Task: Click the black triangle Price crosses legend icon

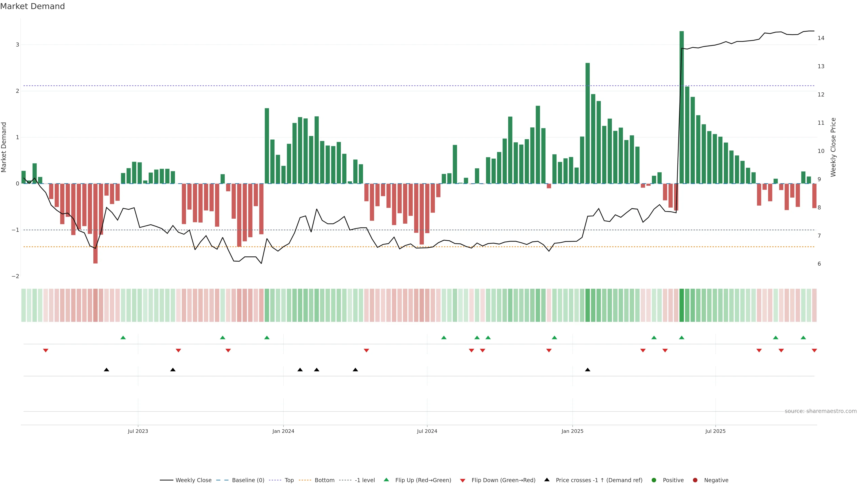Action: point(547,480)
